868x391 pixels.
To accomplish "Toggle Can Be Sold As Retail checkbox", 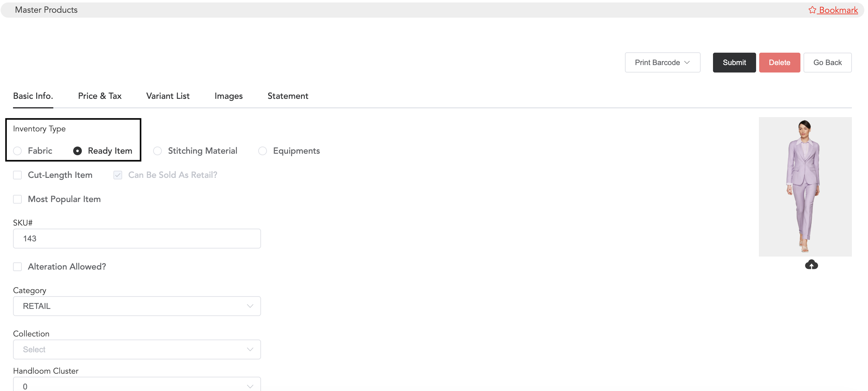I will [x=117, y=175].
